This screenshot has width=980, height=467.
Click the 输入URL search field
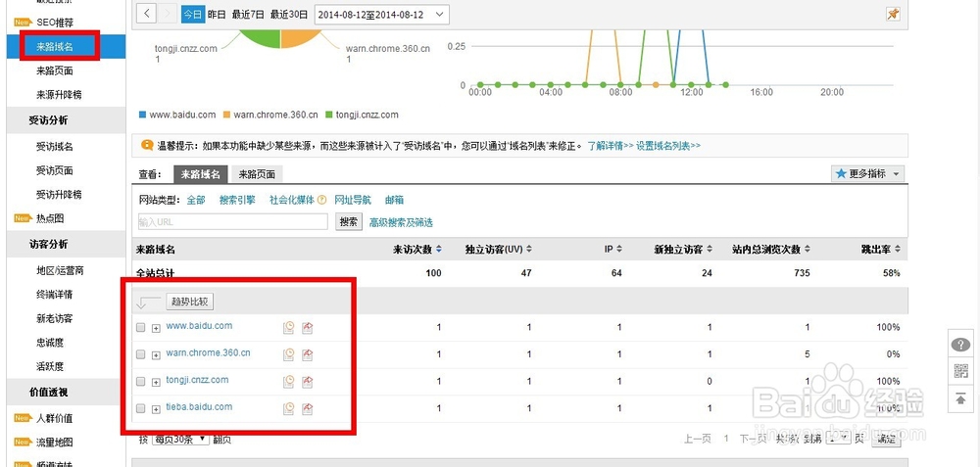coord(232,221)
